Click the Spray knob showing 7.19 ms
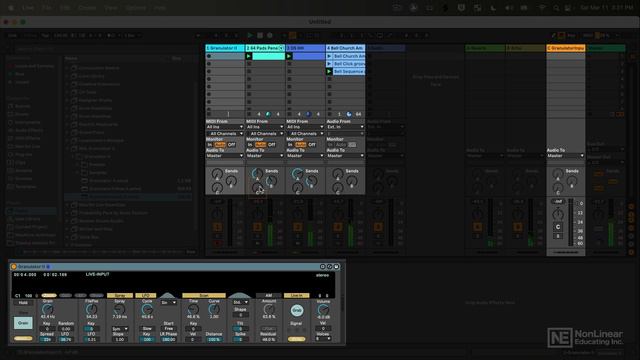 coord(119,309)
